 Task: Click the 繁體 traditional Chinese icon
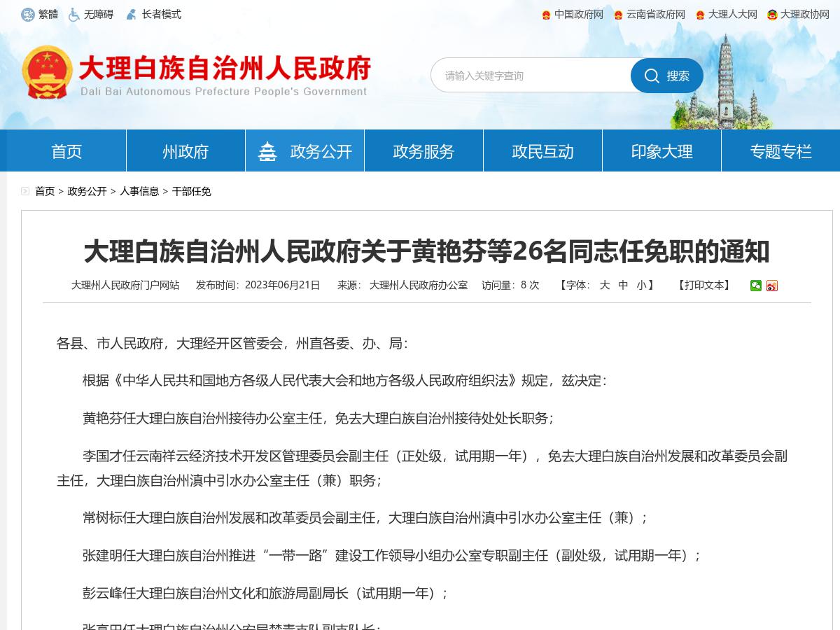point(29,13)
